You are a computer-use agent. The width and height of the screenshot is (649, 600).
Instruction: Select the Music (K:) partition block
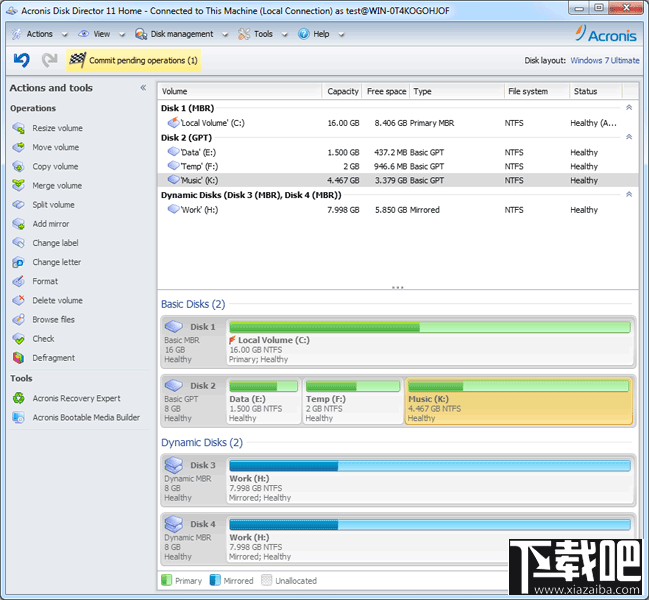click(519, 401)
